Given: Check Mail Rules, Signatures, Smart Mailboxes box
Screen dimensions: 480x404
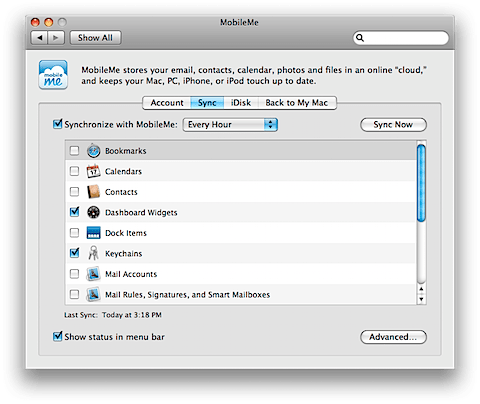Looking at the screenshot, I should click(x=74, y=295).
